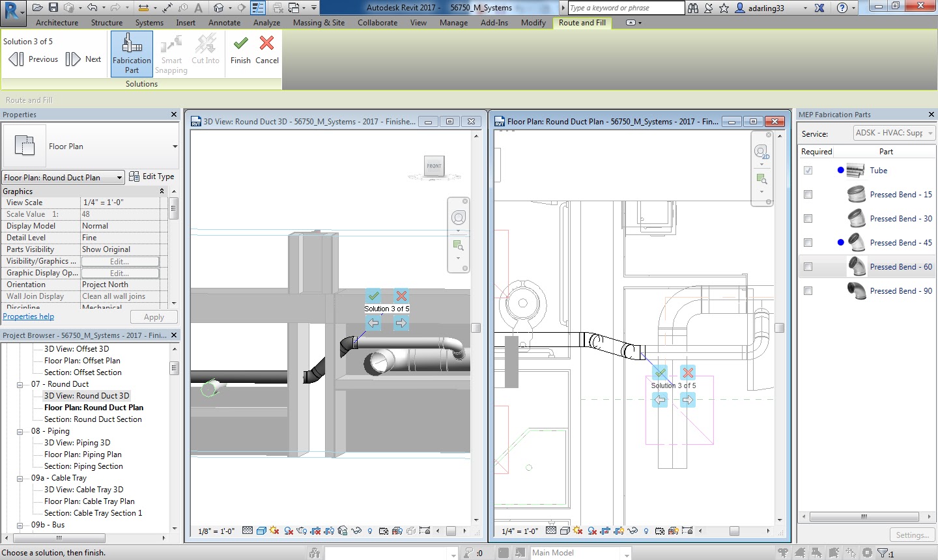Open the Systems ribbon tab
This screenshot has height=560, width=938.
coord(149,23)
